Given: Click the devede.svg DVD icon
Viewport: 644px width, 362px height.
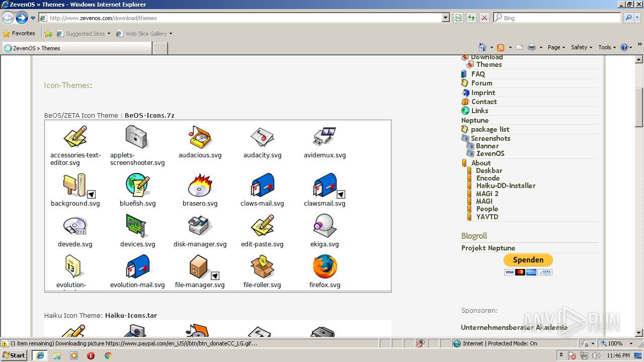Looking at the screenshot, I should click(75, 226).
